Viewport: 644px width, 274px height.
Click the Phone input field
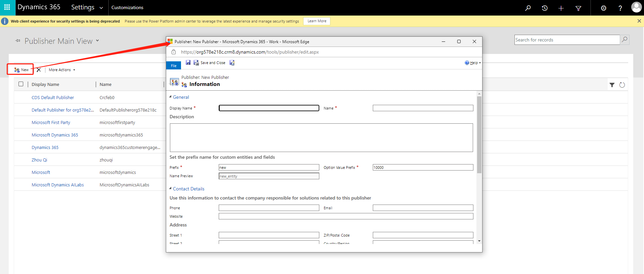[x=269, y=208]
